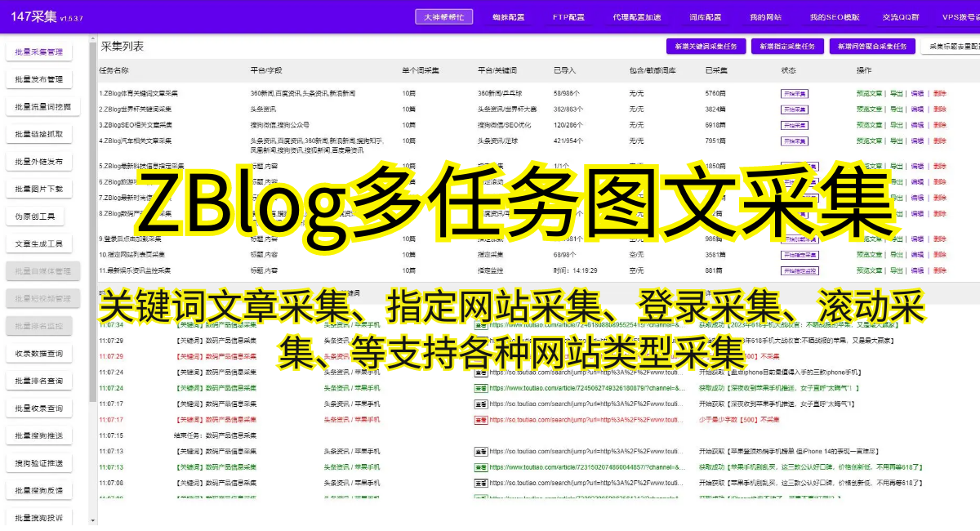Screen dimensions: 980x531
Task: Open 批量外链发布 in the sidebar
Action: [x=39, y=162]
